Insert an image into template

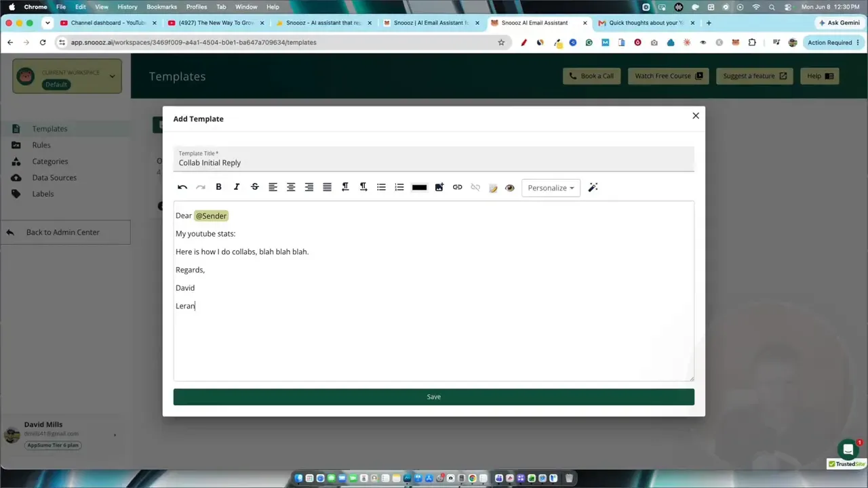pos(439,188)
